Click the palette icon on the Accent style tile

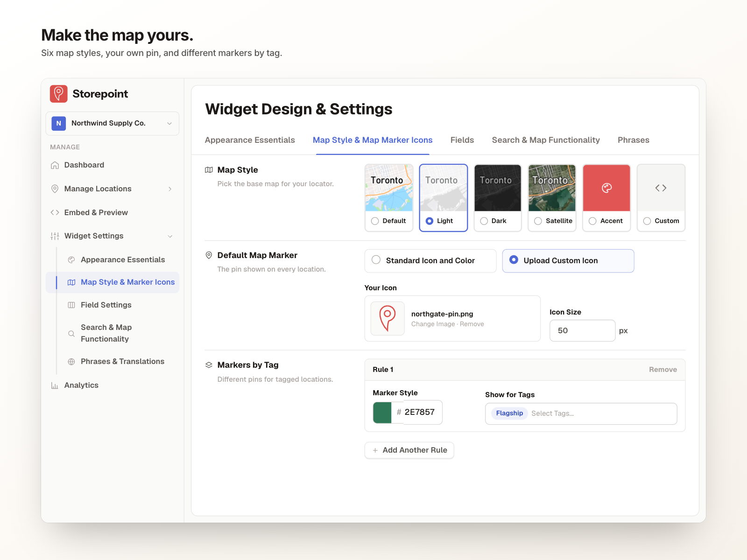606,188
